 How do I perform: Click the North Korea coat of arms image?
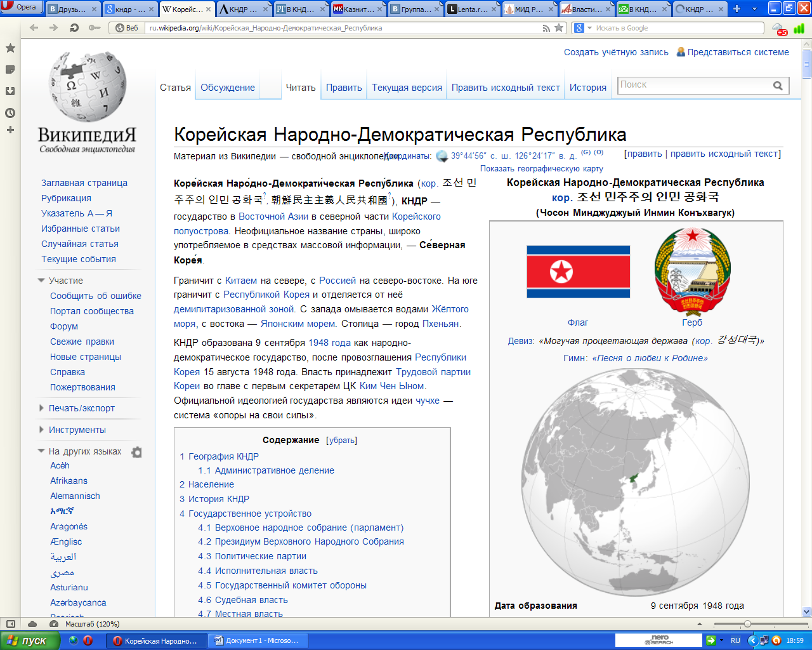tap(692, 270)
